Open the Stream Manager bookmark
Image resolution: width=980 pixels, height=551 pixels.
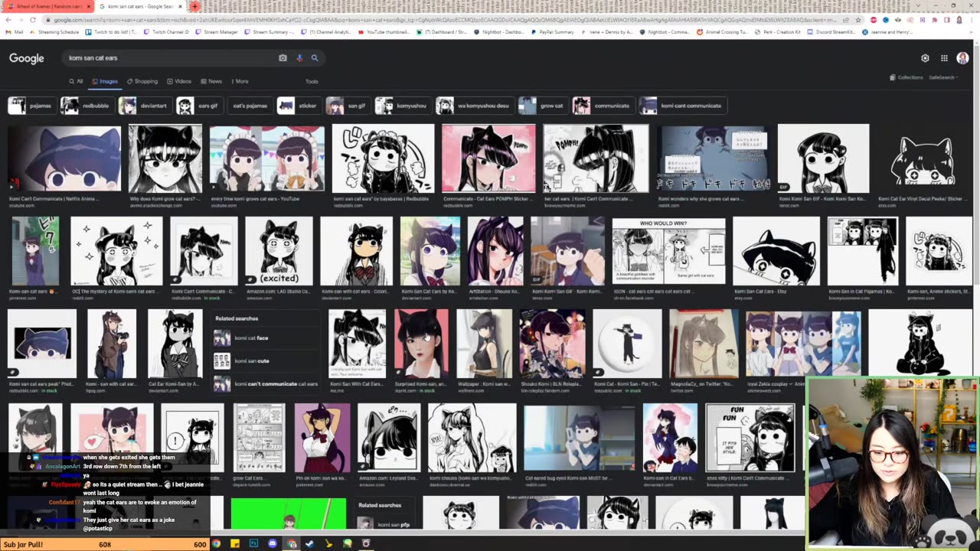217,32
